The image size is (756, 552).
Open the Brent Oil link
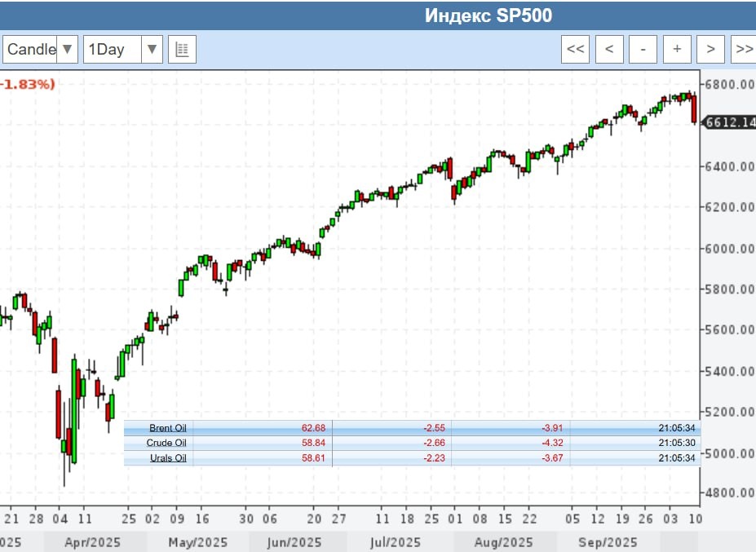167,428
